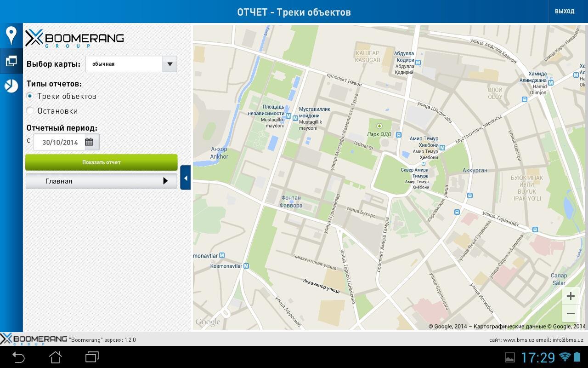Expand the Главная menu arrow
The height and width of the screenshot is (368, 588).
point(165,181)
